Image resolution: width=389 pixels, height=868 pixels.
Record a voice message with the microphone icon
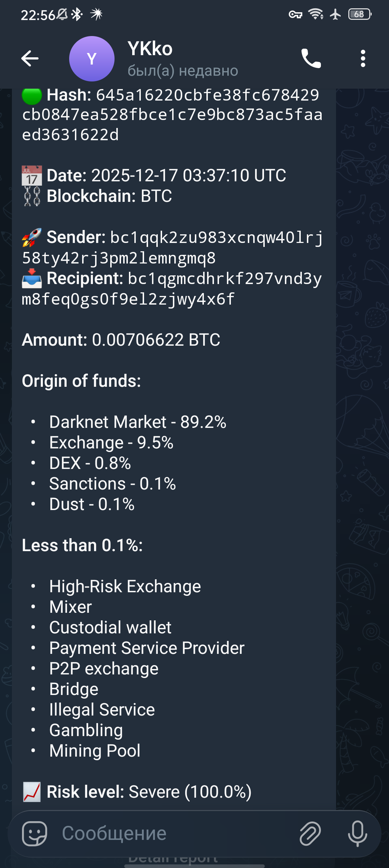[x=357, y=833]
